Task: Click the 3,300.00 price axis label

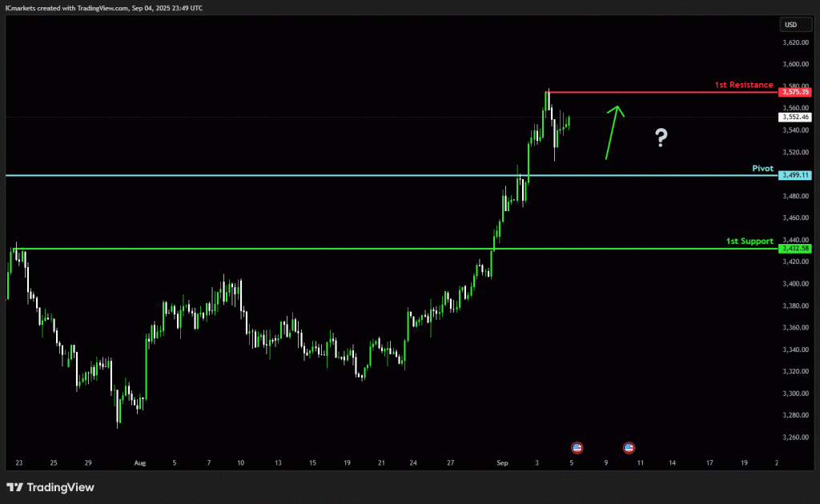Action: point(795,394)
